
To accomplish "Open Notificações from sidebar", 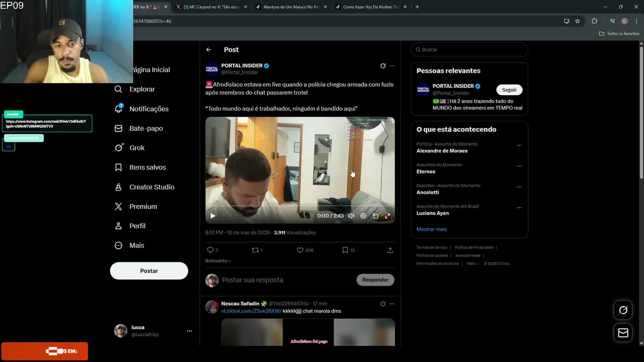I will click(141, 109).
